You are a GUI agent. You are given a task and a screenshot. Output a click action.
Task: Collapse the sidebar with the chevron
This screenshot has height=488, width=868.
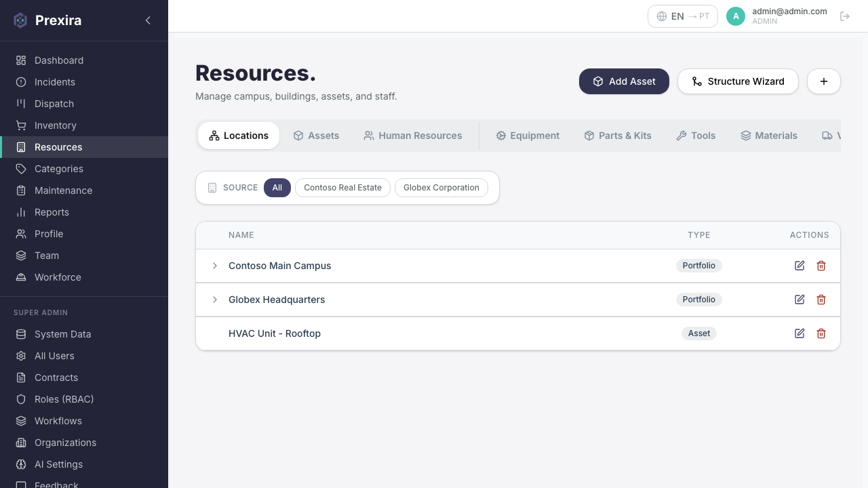tap(148, 20)
